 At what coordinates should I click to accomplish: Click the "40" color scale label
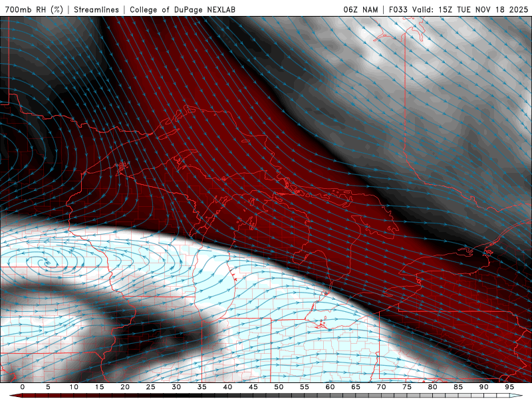227,387
